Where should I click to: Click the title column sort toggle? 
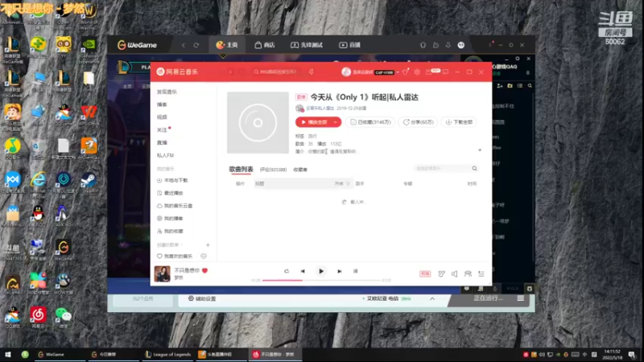[342, 183]
